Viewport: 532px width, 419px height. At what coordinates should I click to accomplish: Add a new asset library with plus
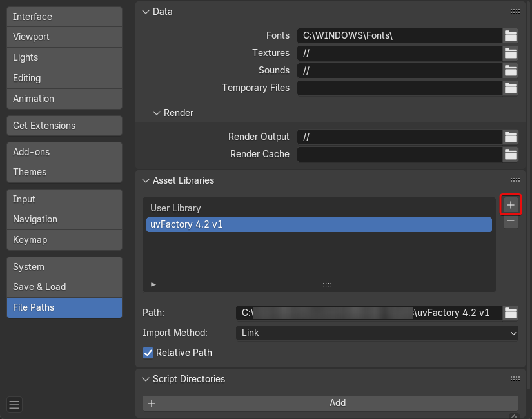[x=511, y=205]
